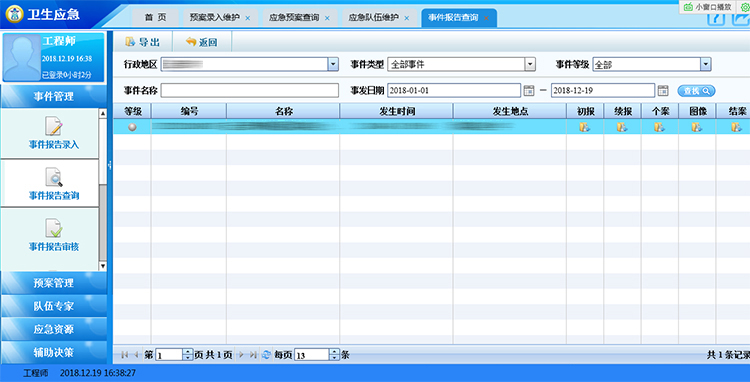Click the 卫生应急 logo icon
Viewport: 750px width, 382px height.
(14, 15)
